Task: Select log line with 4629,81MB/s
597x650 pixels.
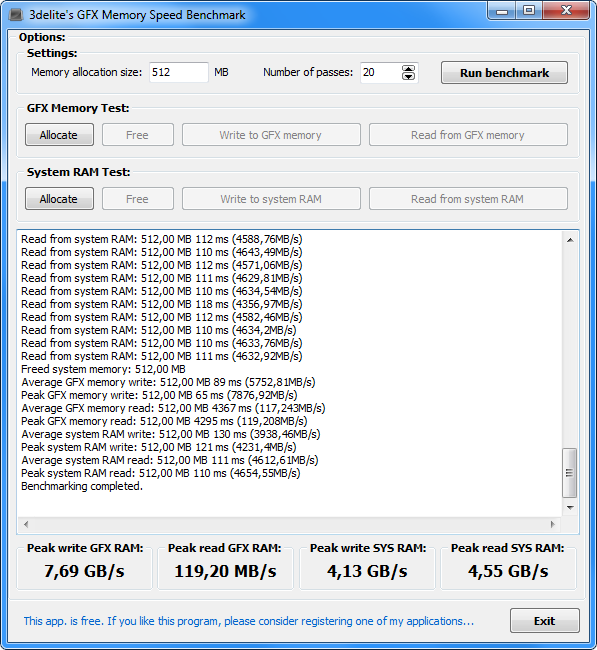Action: click(x=162, y=278)
